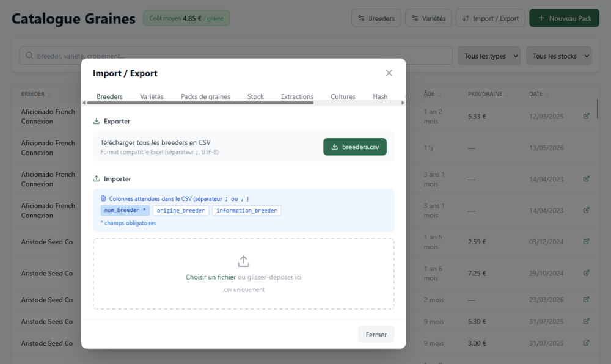
Task: Click the 2.59 € price cell
Action: [x=477, y=242]
